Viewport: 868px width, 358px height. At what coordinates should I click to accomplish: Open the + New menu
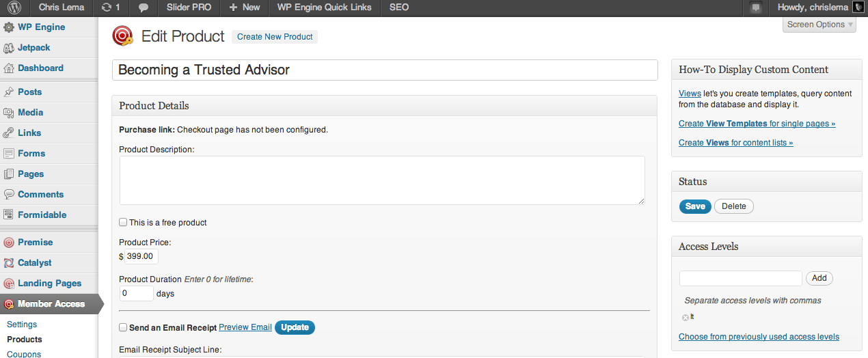[244, 8]
